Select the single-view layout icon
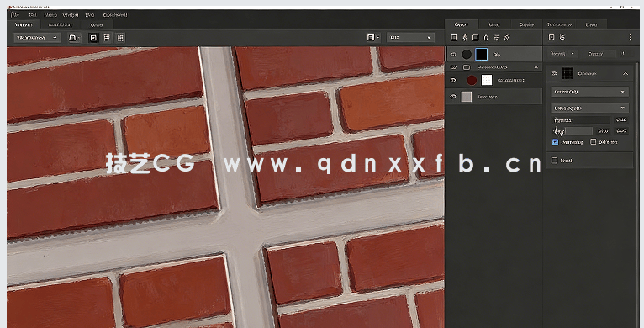Viewport: 644px width, 328px height. [x=93, y=38]
